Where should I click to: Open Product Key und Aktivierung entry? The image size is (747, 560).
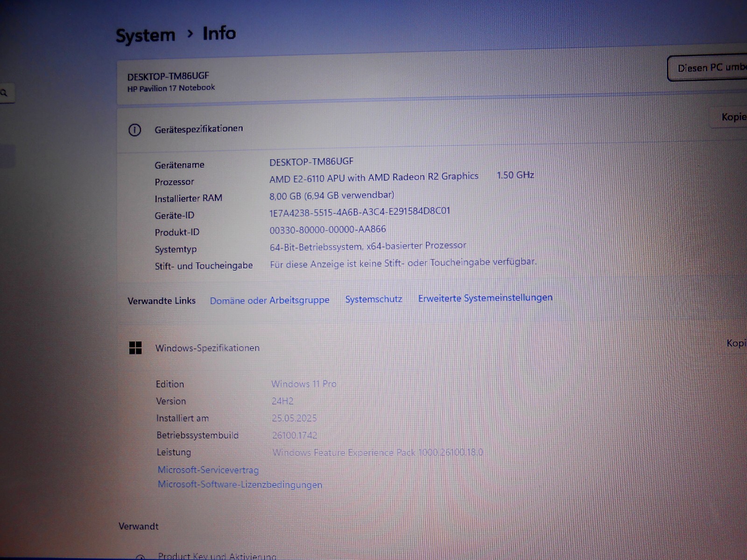coord(217,555)
